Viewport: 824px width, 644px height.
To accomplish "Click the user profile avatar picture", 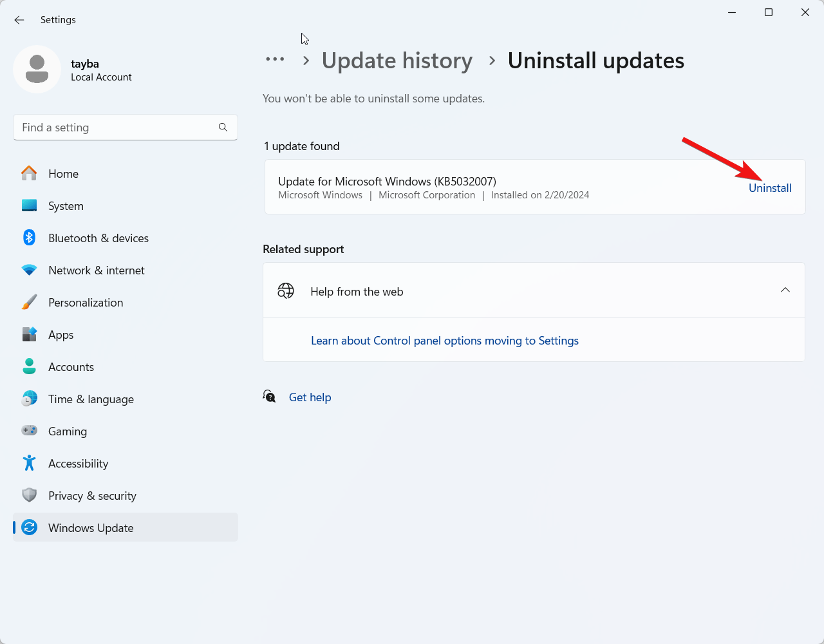I will 37,70.
